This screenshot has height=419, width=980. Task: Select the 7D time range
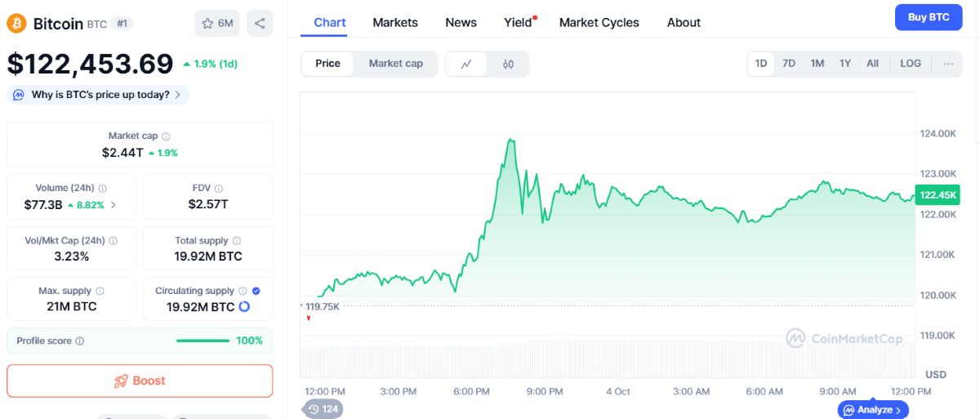tap(789, 64)
